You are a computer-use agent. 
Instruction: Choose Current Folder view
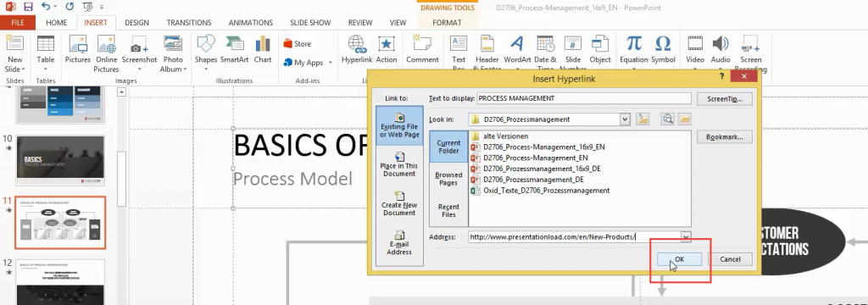(448, 147)
